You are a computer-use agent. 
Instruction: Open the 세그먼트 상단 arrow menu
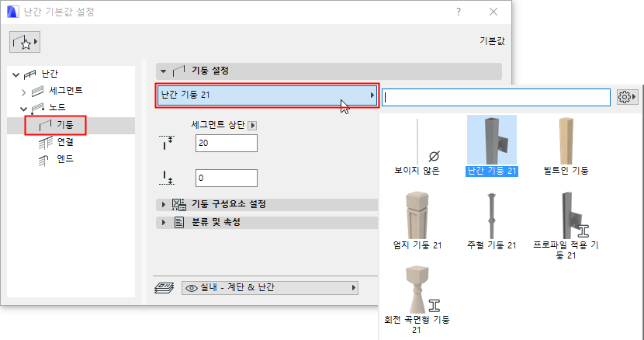[252, 126]
